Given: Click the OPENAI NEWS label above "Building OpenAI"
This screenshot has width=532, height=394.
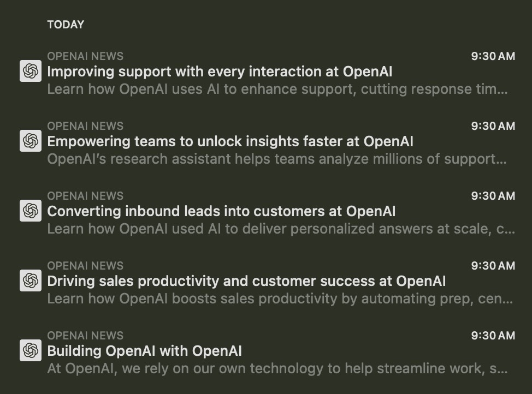Looking at the screenshot, I should click(x=85, y=336).
